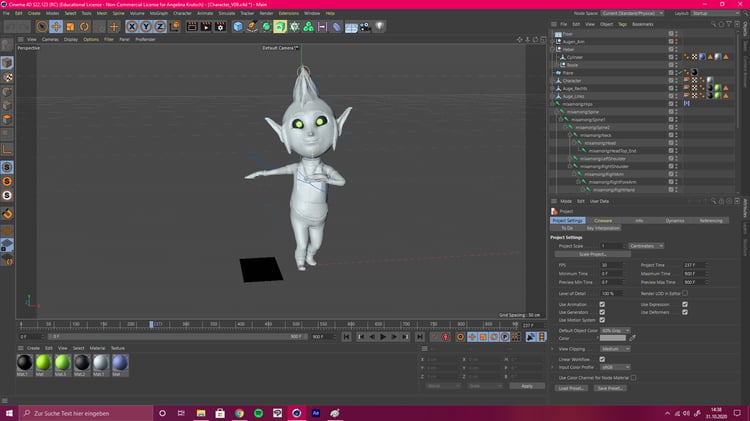Image resolution: width=750 pixels, height=421 pixels.
Task: Add a light object
Action: pos(379,27)
